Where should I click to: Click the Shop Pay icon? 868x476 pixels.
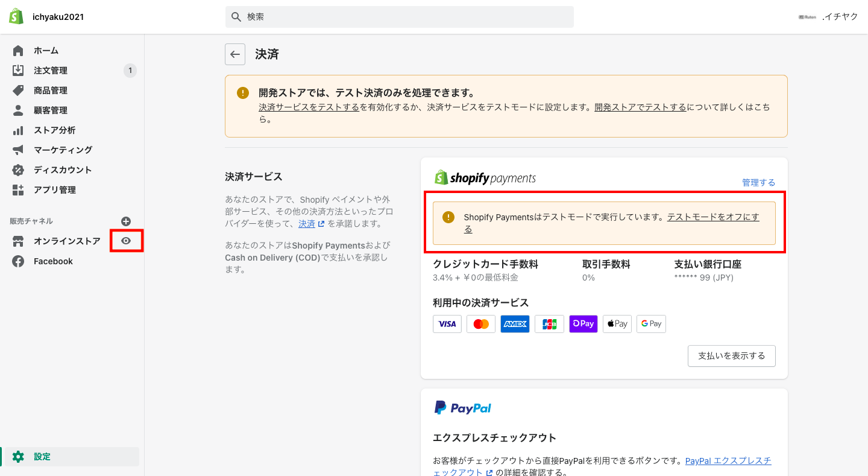583,324
